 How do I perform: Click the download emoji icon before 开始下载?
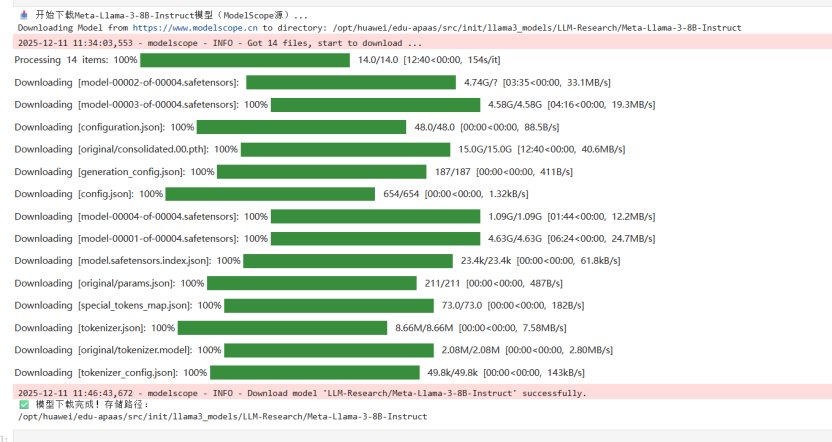point(24,15)
